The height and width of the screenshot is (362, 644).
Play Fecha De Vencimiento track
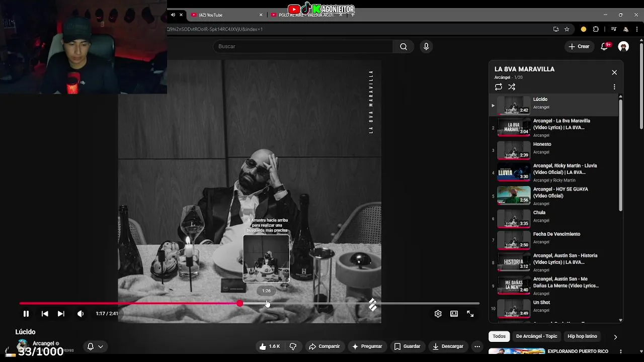pos(553,240)
